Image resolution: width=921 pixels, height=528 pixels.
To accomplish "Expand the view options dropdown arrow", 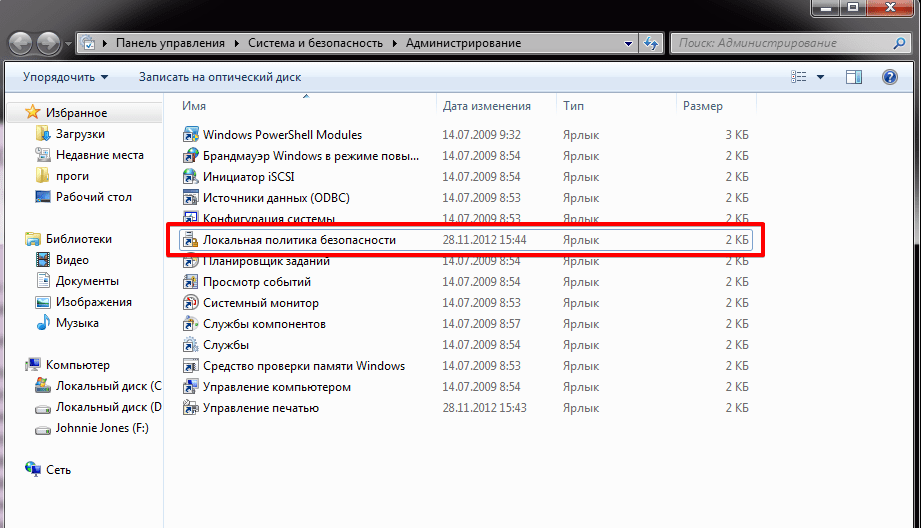I will tap(821, 77).
